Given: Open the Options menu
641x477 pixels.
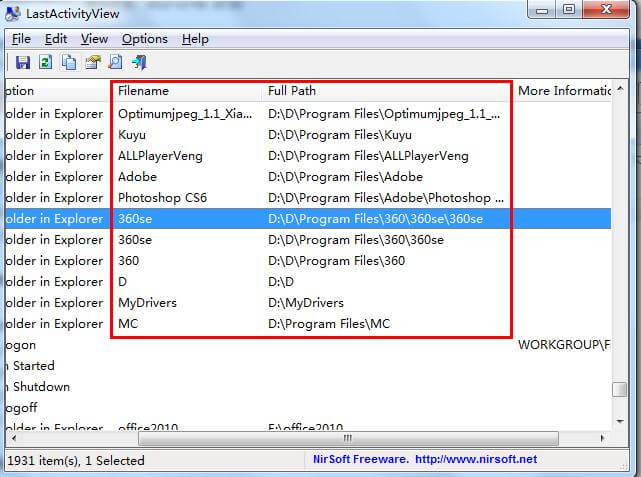Looking at the screenshot, I should (145, 39).
